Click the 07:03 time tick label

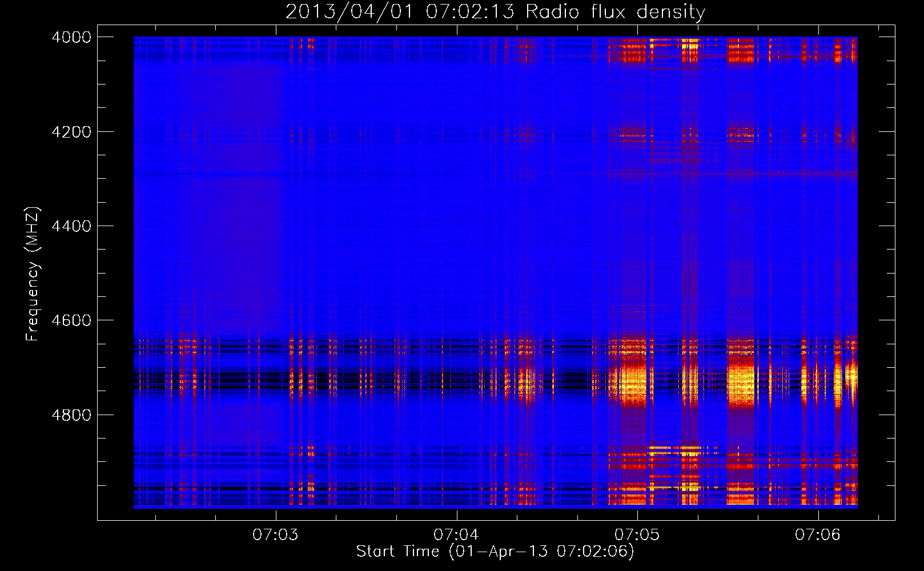pyautogui.click(x=275, y=535)
